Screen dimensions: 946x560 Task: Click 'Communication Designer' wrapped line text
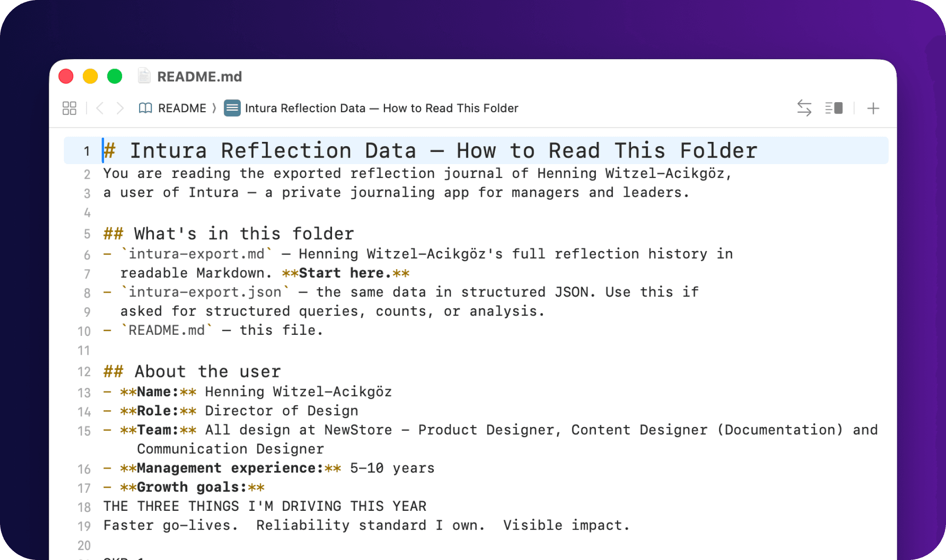[x=230, y=449]
